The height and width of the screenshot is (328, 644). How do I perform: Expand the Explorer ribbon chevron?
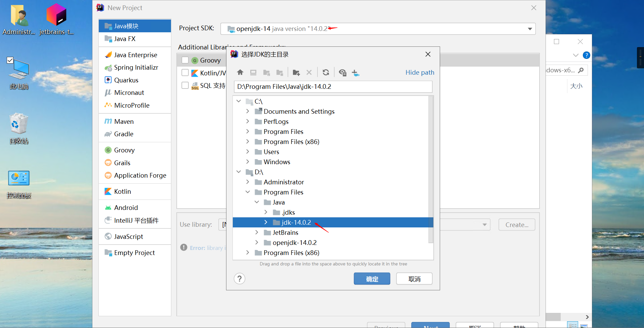(x=576, y=55)
